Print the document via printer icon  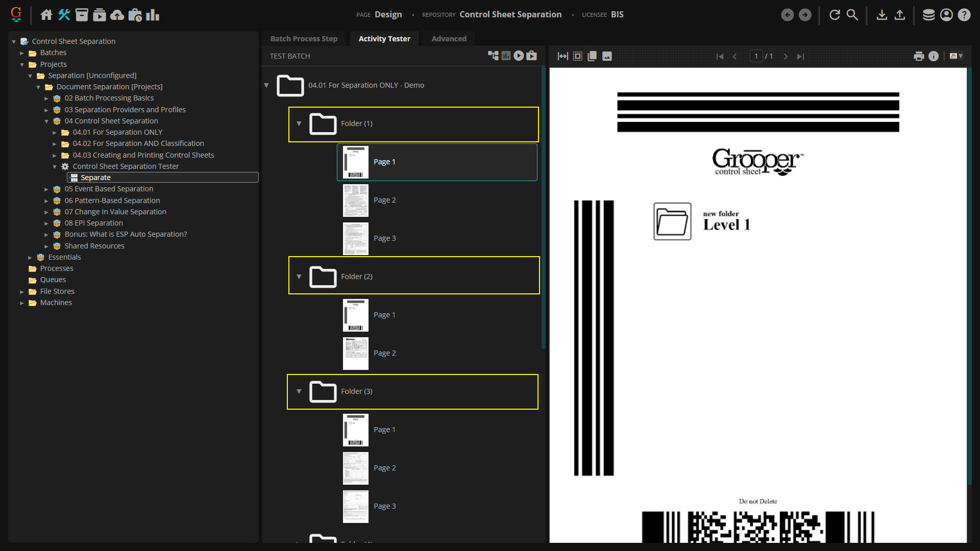tap(919, 56)
